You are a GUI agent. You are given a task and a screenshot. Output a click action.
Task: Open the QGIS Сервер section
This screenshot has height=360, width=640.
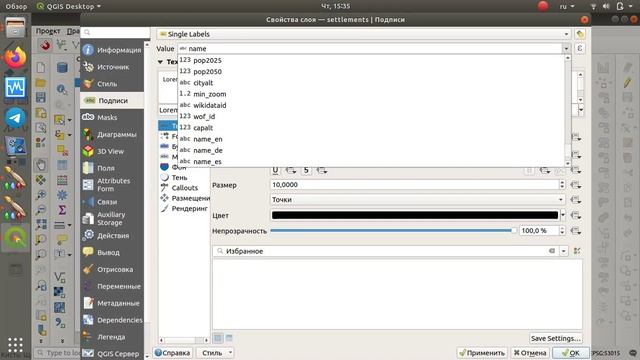click(112, 353)
